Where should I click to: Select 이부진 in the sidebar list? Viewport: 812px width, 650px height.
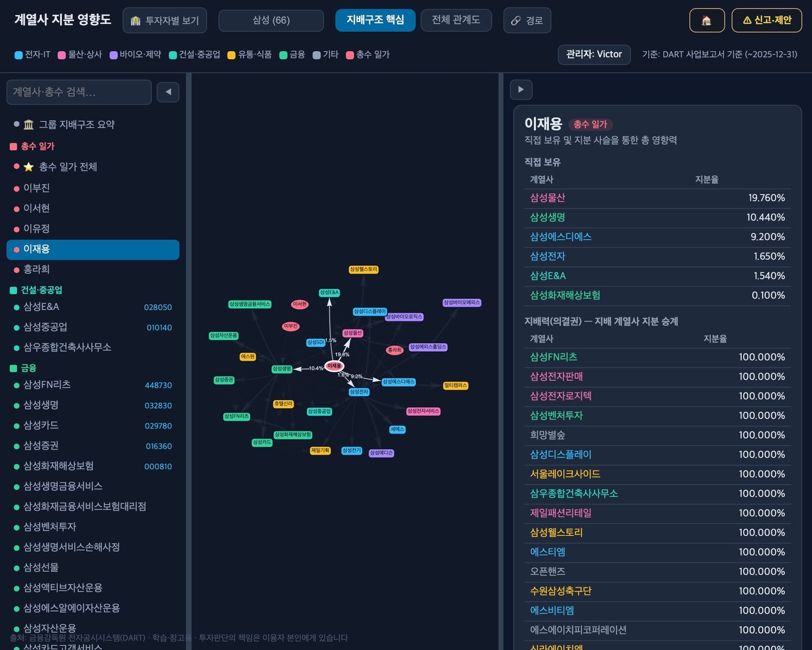pos(93,188)
